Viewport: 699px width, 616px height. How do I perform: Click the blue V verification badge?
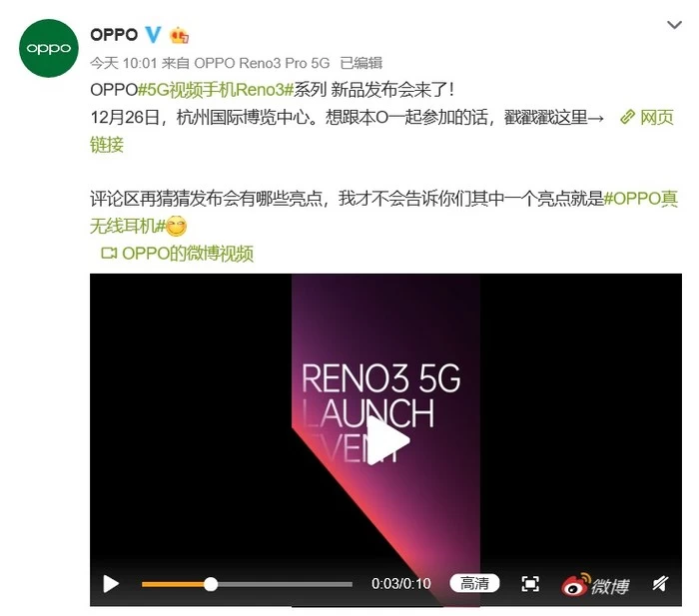point(153,34)
